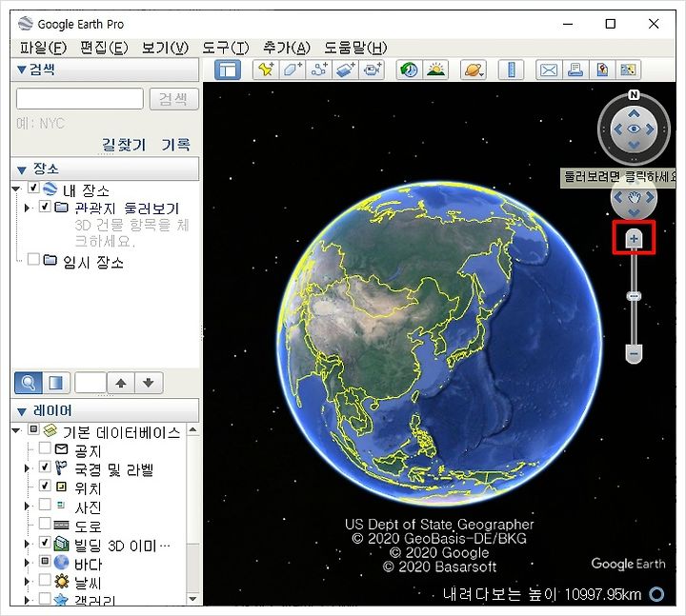
Task: Click the email envelope icon
Action: (549, 70)
